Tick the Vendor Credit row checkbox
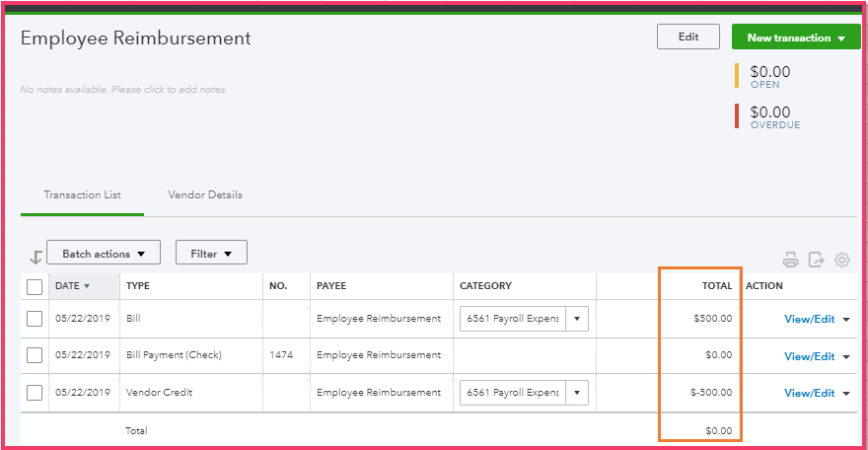 click(x=35, y=393)
